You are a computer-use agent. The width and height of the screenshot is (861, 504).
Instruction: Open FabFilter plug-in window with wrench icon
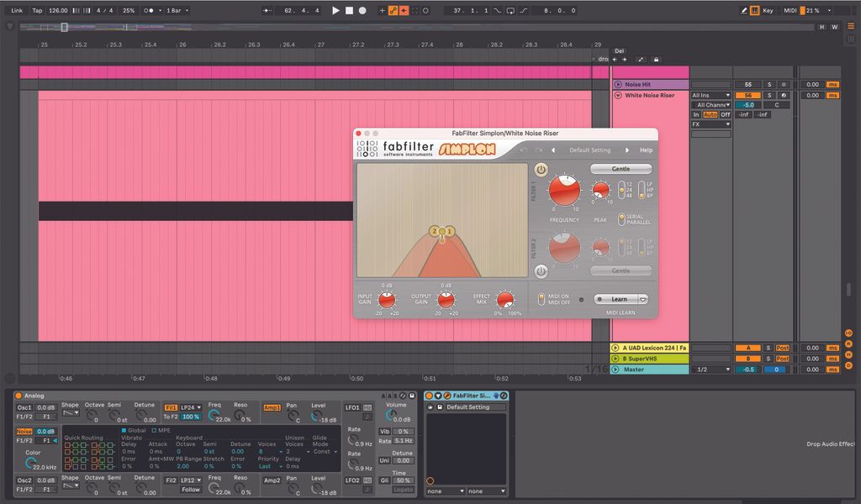click(x=447, y=396)
